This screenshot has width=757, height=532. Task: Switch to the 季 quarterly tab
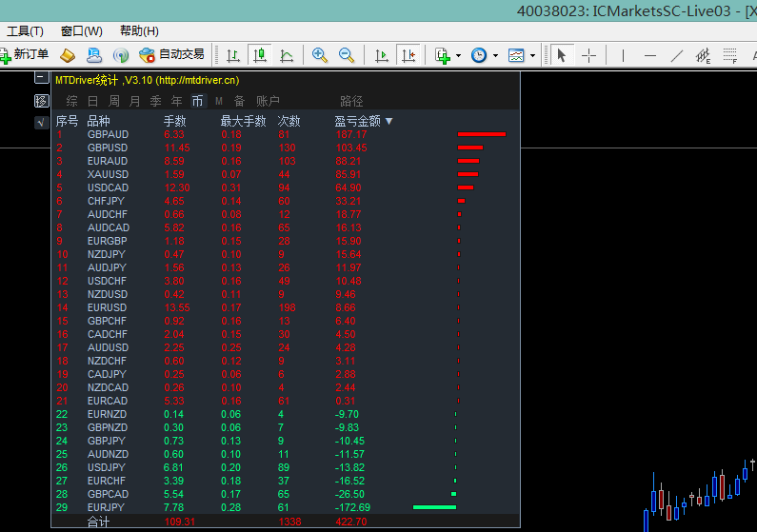click(x=155, y=101)
